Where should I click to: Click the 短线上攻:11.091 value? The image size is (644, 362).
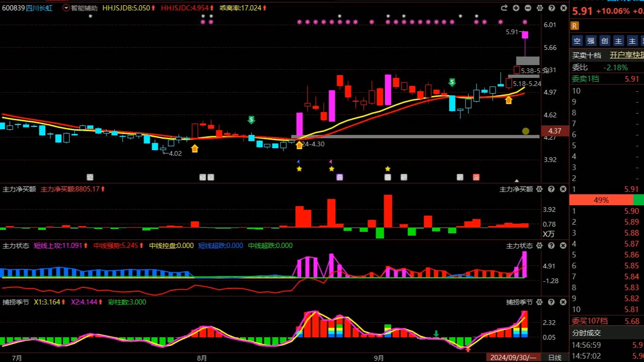61,246
